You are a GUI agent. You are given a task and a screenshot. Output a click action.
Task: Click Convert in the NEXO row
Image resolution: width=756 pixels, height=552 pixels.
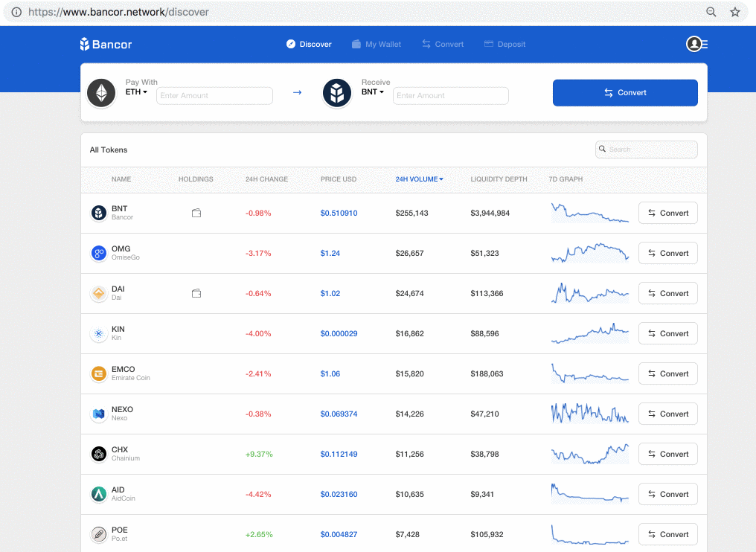[x=667, y=414]
